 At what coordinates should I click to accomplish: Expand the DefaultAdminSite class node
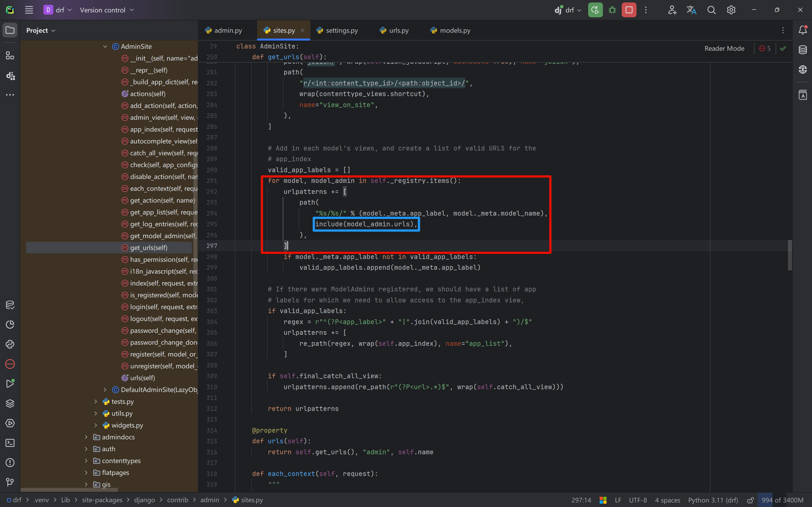click(x=105, y=390)
